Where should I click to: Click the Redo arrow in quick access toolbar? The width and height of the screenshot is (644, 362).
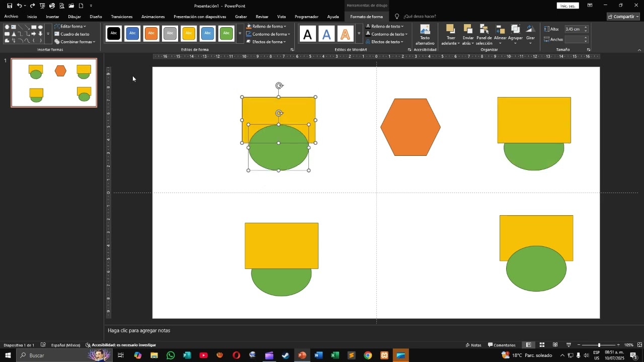point(33,6)
